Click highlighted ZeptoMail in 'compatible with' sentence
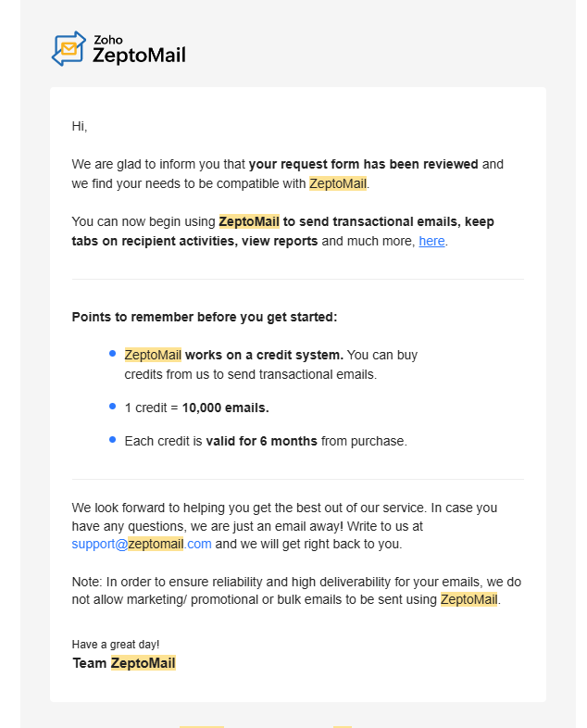 pyautogui.click(x=338, y=183)
